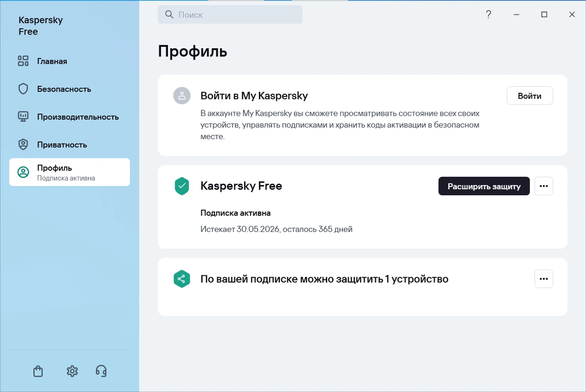Viewport: 586px width, 392px height.
Task: Click the help question mark icon
Action: pyautogui.click(x=488, y=15)
